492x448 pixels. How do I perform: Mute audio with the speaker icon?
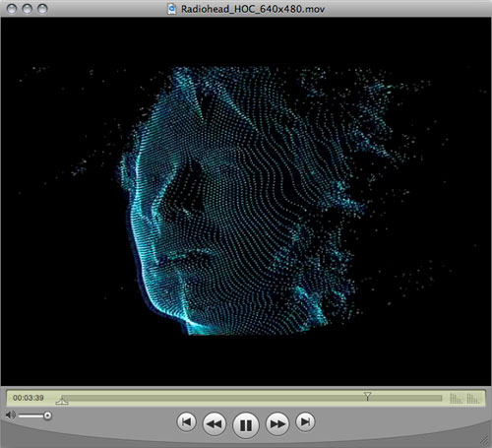click(11, 416)
